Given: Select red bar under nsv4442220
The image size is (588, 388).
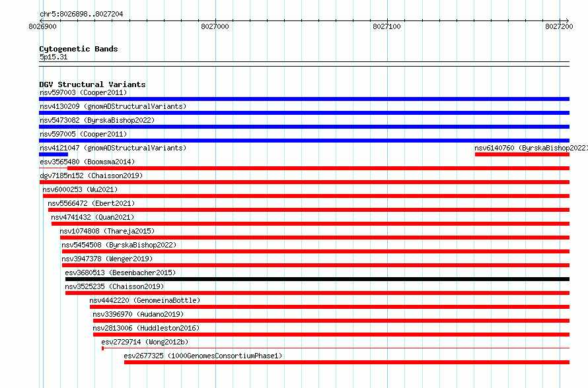Looking at the screenshot, I should click(330, 307).
